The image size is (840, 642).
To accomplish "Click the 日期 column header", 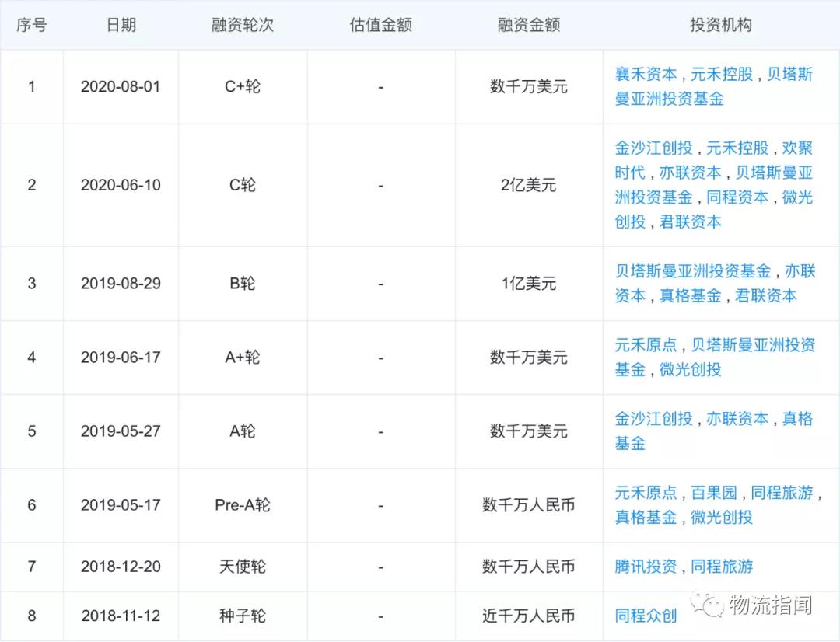I will [121, 25].
